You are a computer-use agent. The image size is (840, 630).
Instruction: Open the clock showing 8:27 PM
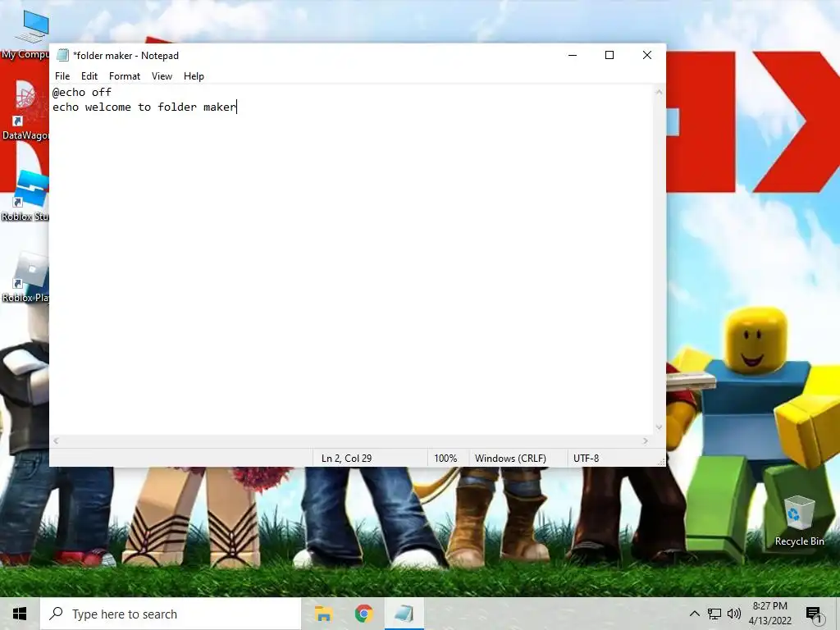click(769, 614)
